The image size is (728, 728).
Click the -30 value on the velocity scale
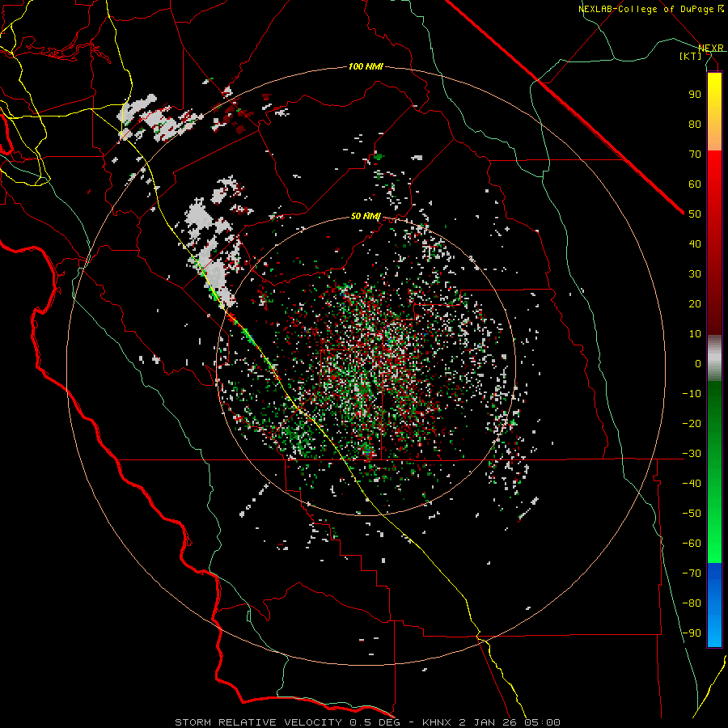click(x=692, y=454)
